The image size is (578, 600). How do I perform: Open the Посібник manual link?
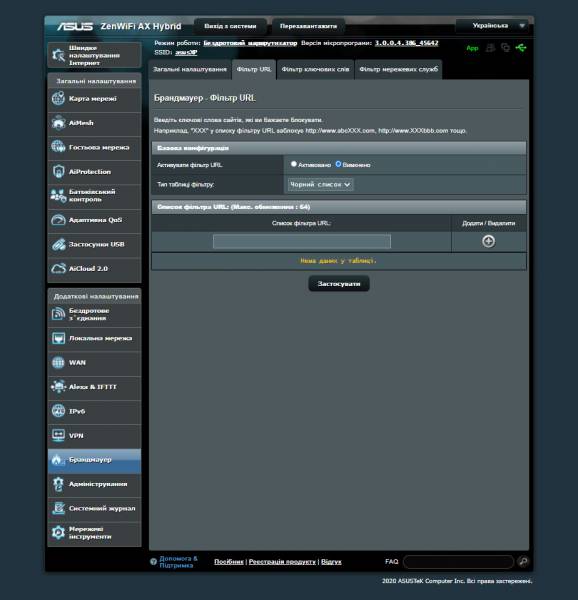[x=229, y=562]
